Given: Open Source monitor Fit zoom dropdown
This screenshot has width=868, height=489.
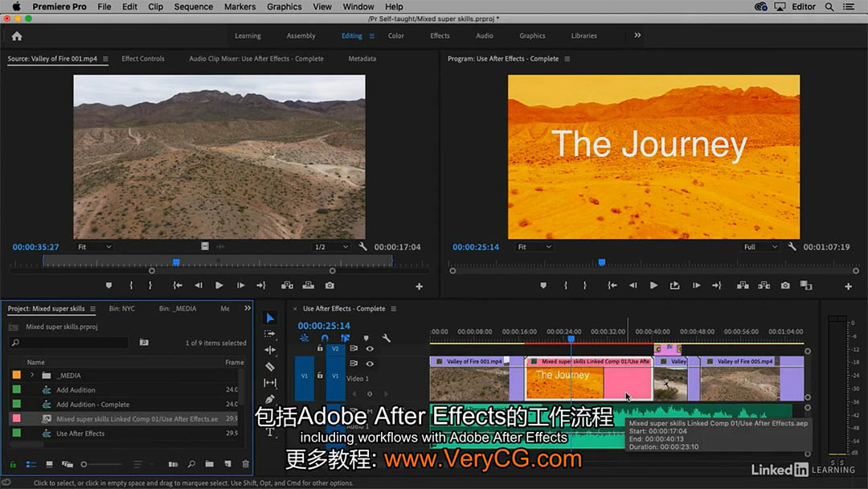Looking at the screenshot, I should pos(94,247).
